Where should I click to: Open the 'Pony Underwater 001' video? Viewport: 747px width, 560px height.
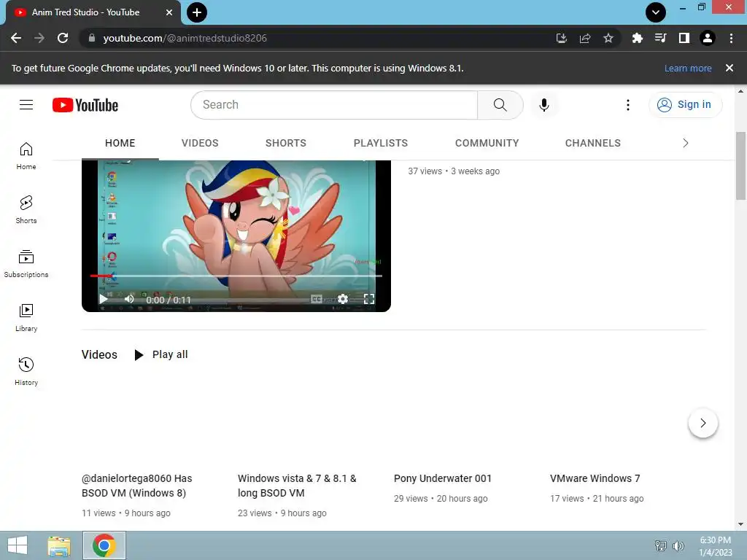point(443,478)
